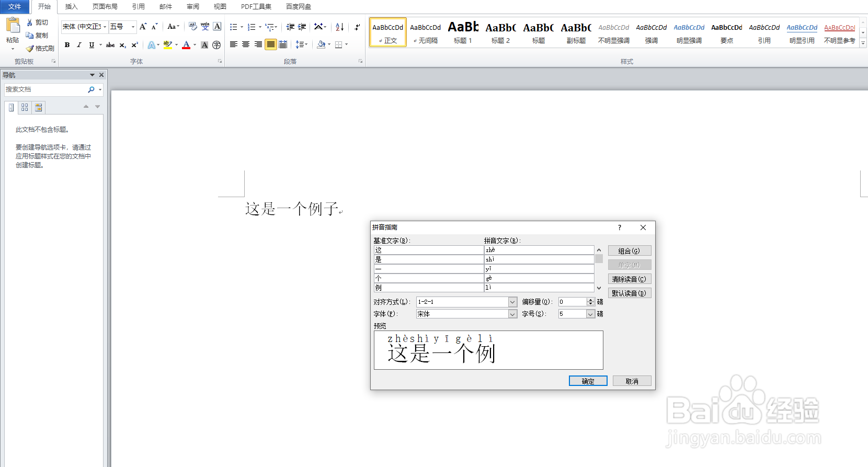Clear formatting with the eraser icon
Image resolution: width=868 pixels, height=467 pixels.
click(193, 27)
